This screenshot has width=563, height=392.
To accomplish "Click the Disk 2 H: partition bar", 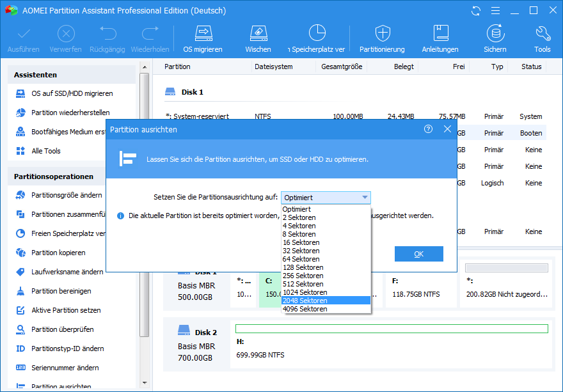I will [392, 329].
